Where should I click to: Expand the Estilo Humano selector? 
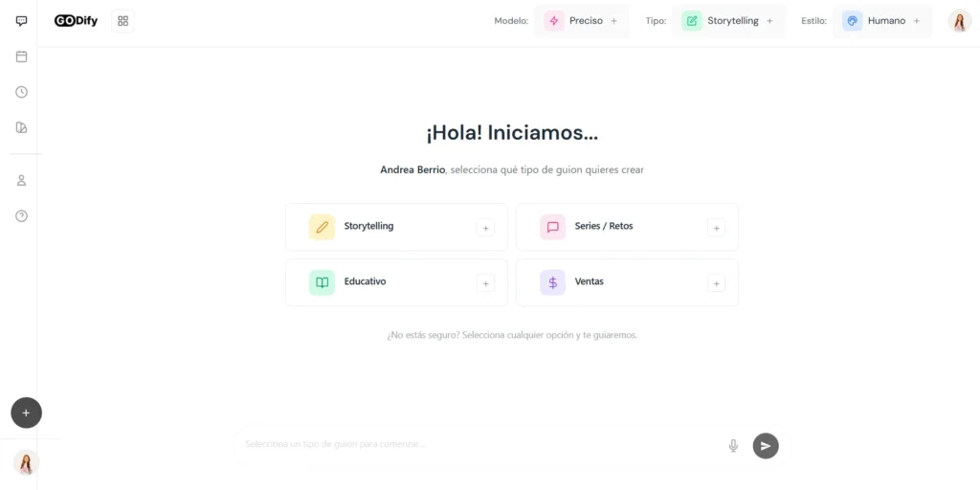pos(881,21)
